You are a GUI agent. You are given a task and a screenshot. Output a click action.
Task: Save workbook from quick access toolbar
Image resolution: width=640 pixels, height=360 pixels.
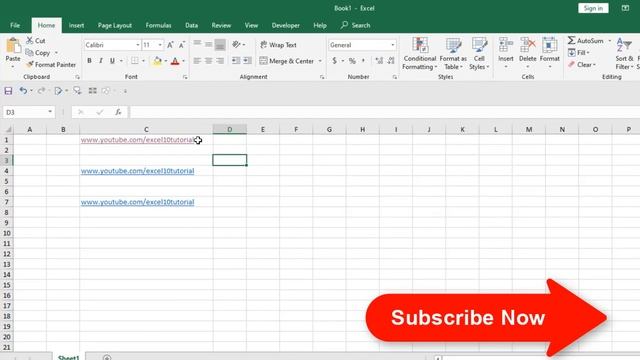pos(8,91)
